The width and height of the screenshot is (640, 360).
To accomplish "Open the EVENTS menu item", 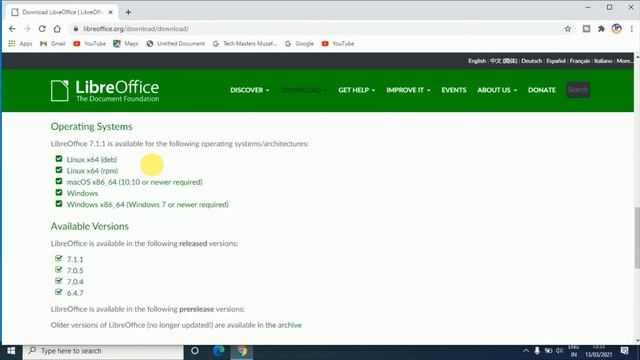I will tap(453, 90).
